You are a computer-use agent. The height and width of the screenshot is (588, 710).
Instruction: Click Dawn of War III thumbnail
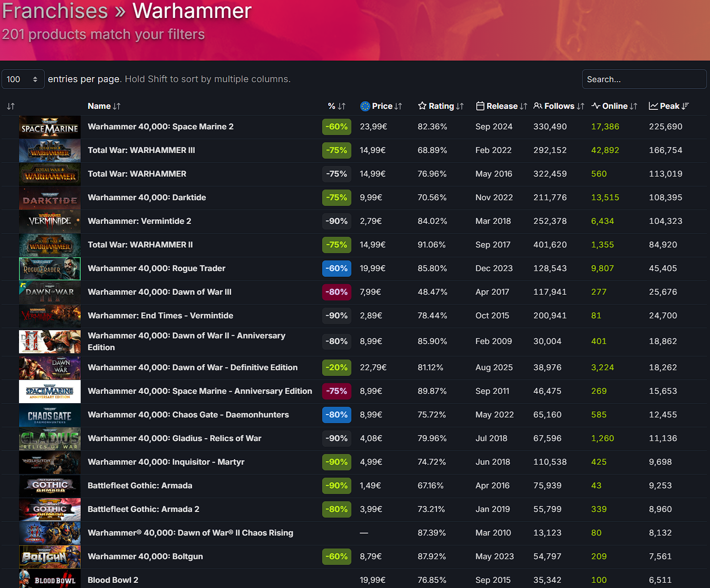point(50,292)
